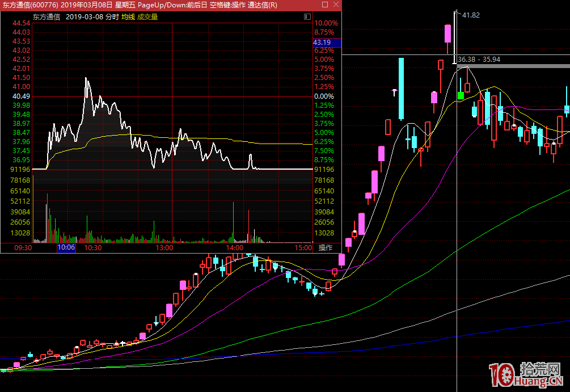This screenshot has width=570, height=392.
Task: Click the topmost magenta candlestick near 41.82
Action: (x=448, y=34)
